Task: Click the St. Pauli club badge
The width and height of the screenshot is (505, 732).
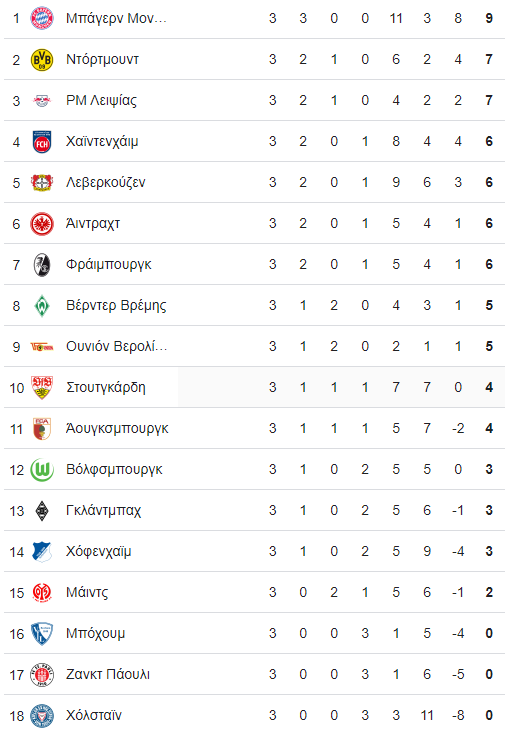Action: click(42, 675)
